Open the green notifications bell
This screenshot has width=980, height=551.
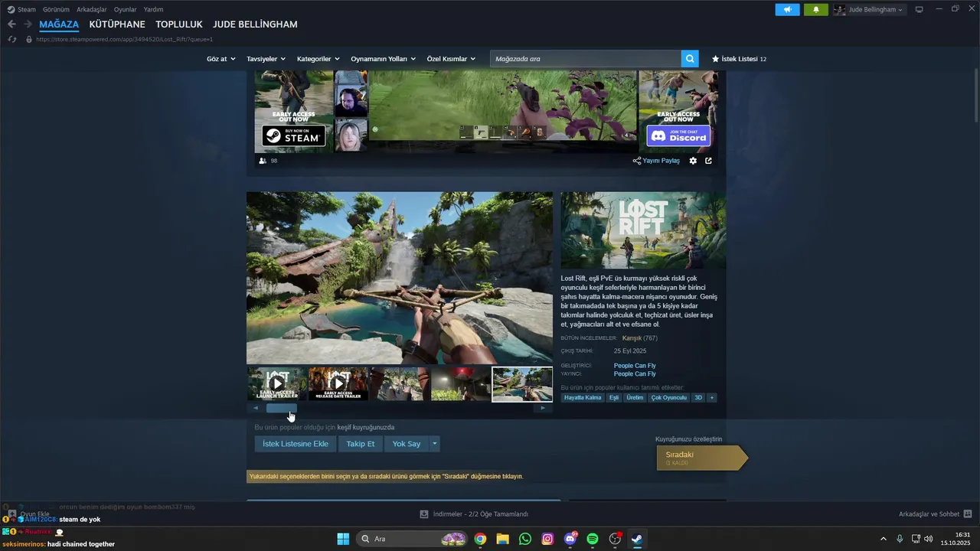[x=816, y=10]
